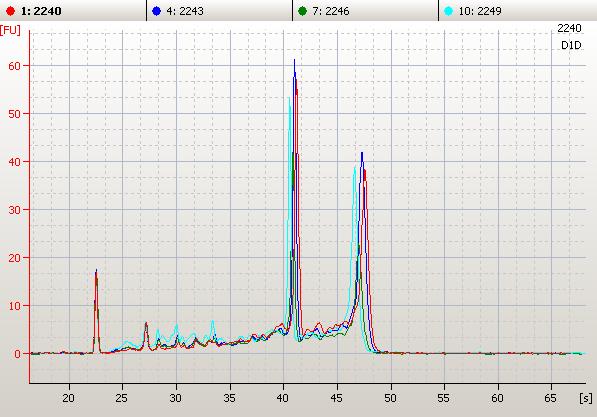Image resolution: width=597 pixels, height=417 pixels.
Task: Select the green sample 7: 2246 tab
Action: point(365,11)
